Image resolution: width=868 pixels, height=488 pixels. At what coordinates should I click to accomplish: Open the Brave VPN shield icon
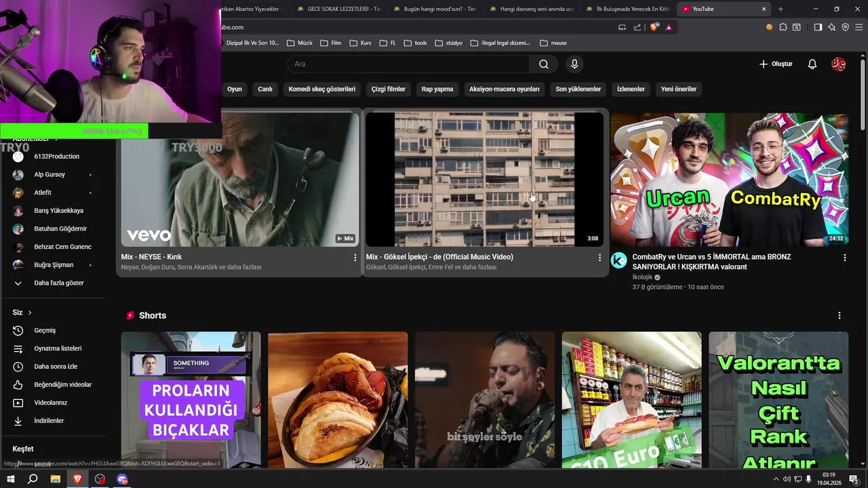click(x=845, y=27)
